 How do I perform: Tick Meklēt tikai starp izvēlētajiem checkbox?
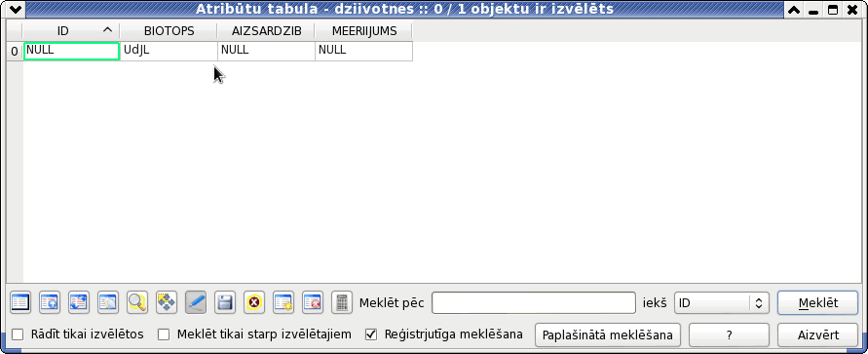(164, 334)
